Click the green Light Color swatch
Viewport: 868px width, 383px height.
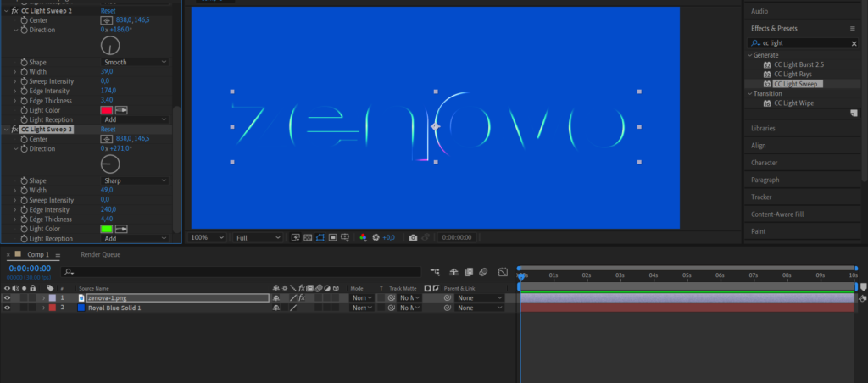(x=106, y=229)
